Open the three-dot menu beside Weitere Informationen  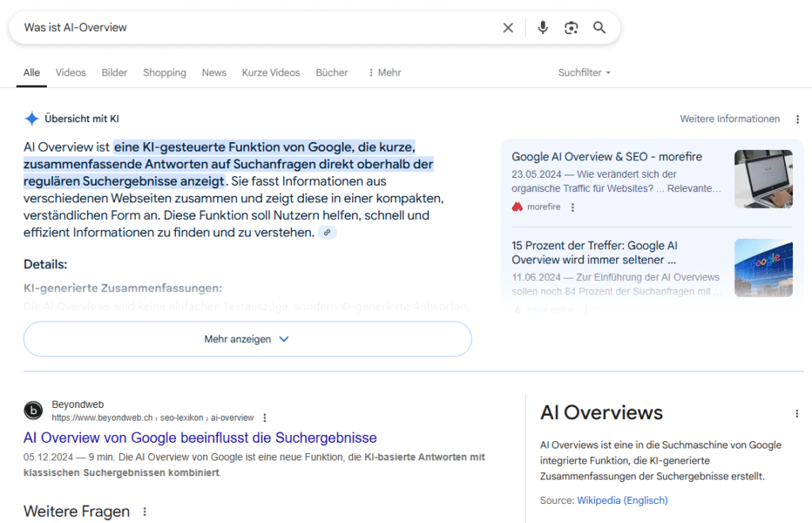coord(798,119)
